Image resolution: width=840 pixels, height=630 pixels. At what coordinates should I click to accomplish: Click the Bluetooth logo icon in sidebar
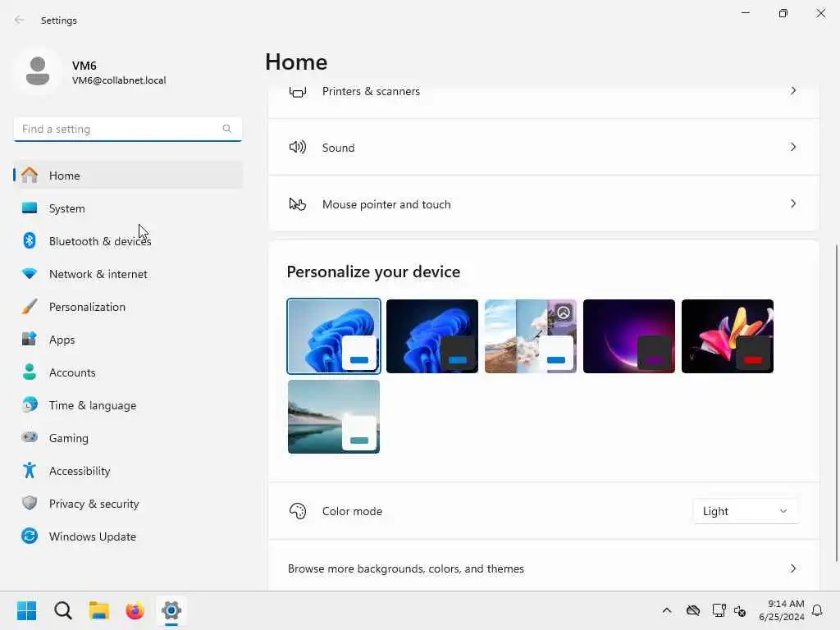(30, 240)
